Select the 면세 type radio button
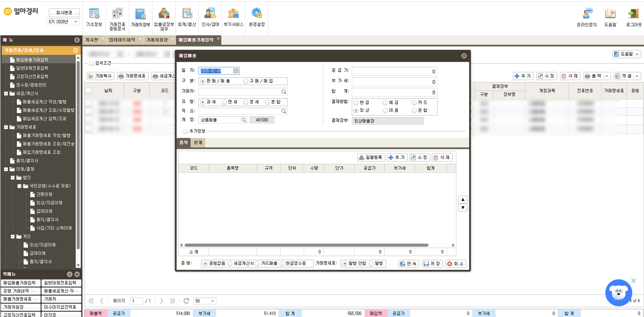The height and width of the screenshot is (317, 644). pyautogui.click(x=224, y=102)
